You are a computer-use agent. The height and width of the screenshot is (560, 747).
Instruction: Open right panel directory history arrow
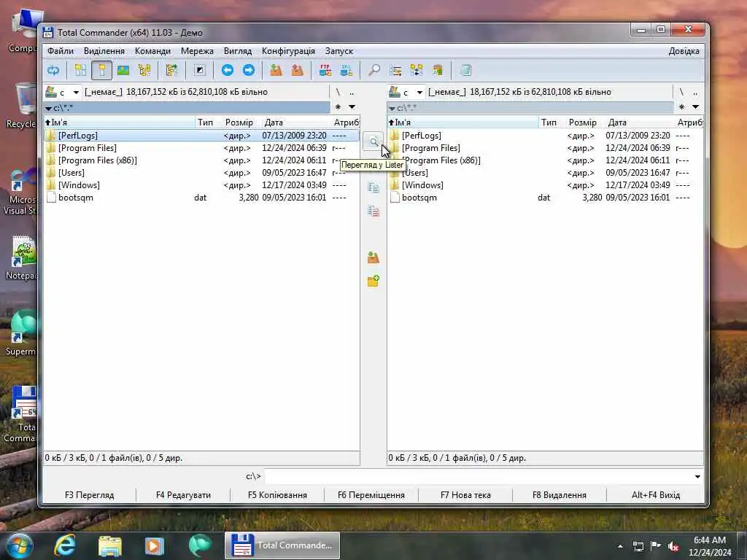(695, 107)
